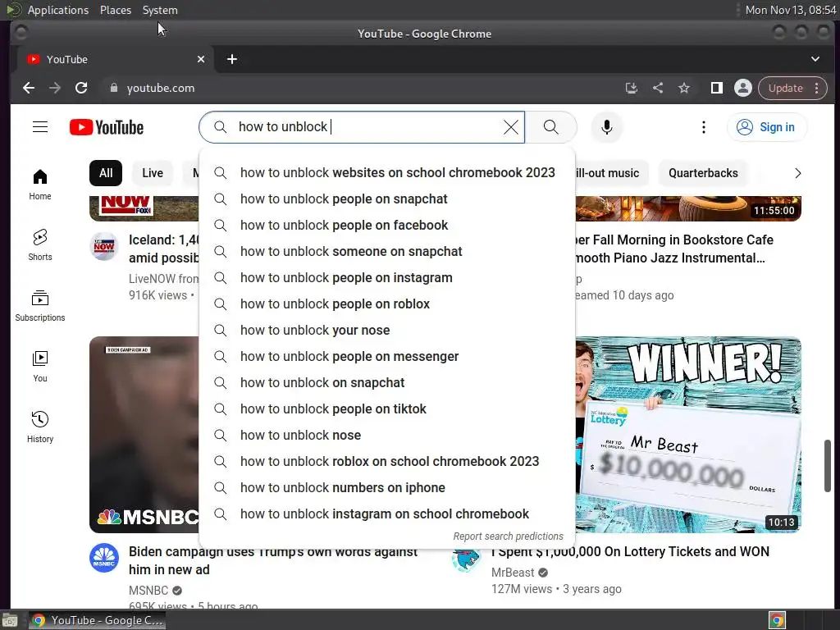Screen dimensions: 840x630
Task: Start voice search with the microphone icon
Action: 606,127
